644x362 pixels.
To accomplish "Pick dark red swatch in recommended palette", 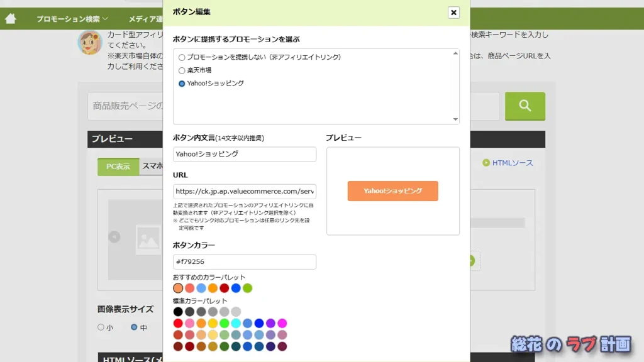I will click(x=225, y=288).
